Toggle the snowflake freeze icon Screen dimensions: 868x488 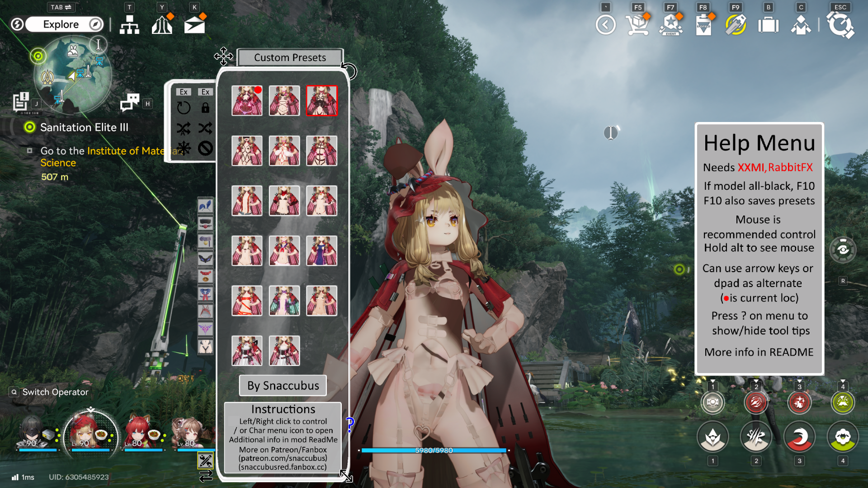pyautogui.click(x=184, y=148)
